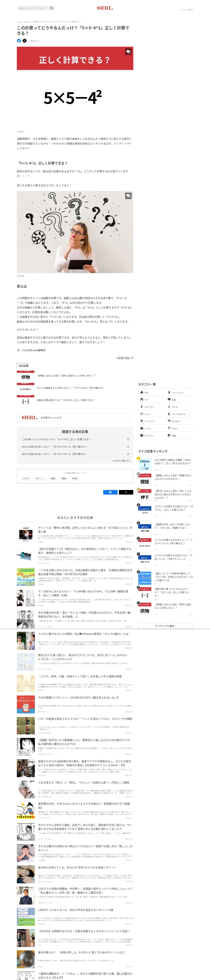210x980 pixels.
Task: Select the #スマホ keyword tag
Action: point(26,478)
